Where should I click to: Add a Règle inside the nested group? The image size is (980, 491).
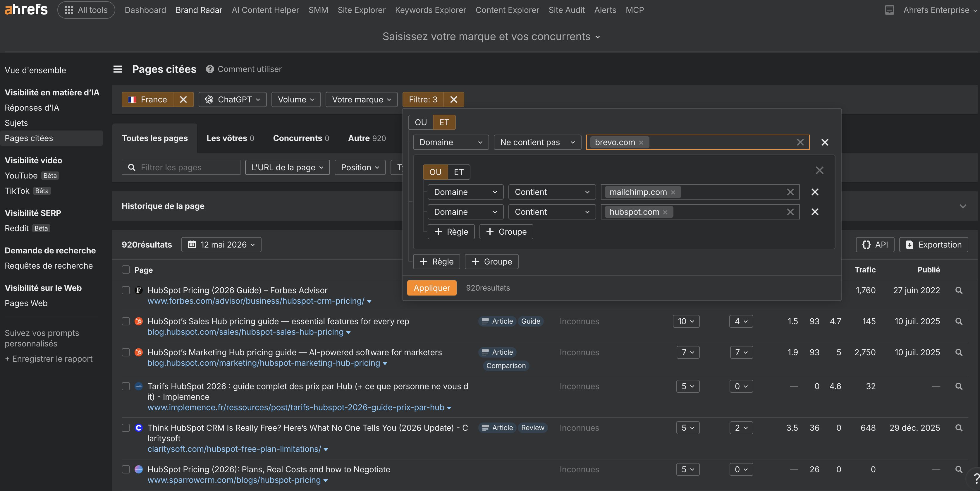click(451, 232)
